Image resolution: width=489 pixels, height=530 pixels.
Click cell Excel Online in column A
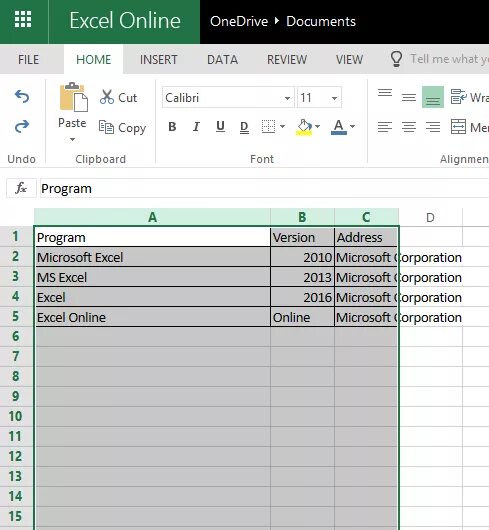(x=152, y=317)
